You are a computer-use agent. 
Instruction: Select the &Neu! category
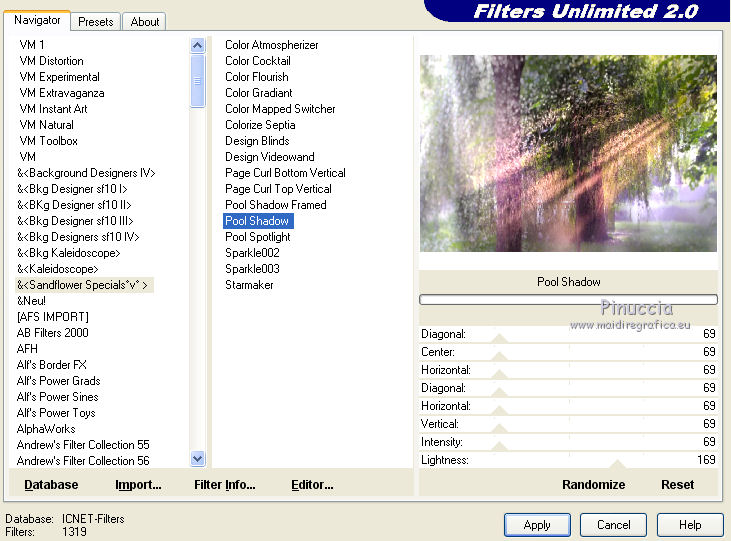(31, 301)
